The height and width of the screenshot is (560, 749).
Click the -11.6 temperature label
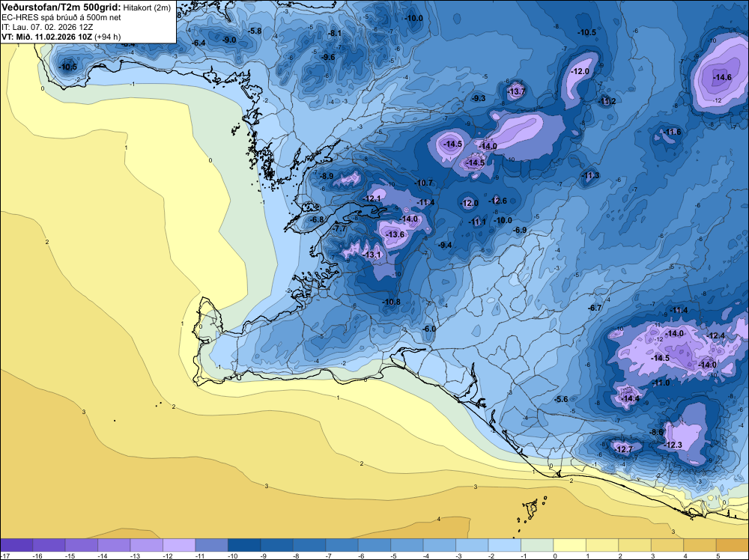(672, 132)
